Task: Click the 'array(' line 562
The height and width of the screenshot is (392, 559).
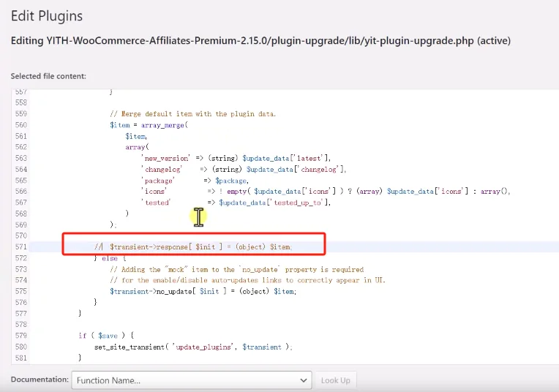Action: [x=138, y=147]
